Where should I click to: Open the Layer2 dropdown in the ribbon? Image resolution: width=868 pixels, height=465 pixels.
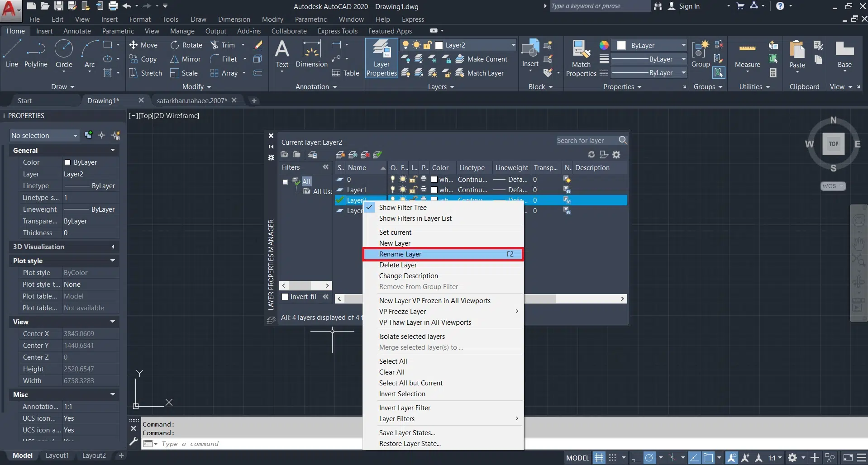point(513,45)
